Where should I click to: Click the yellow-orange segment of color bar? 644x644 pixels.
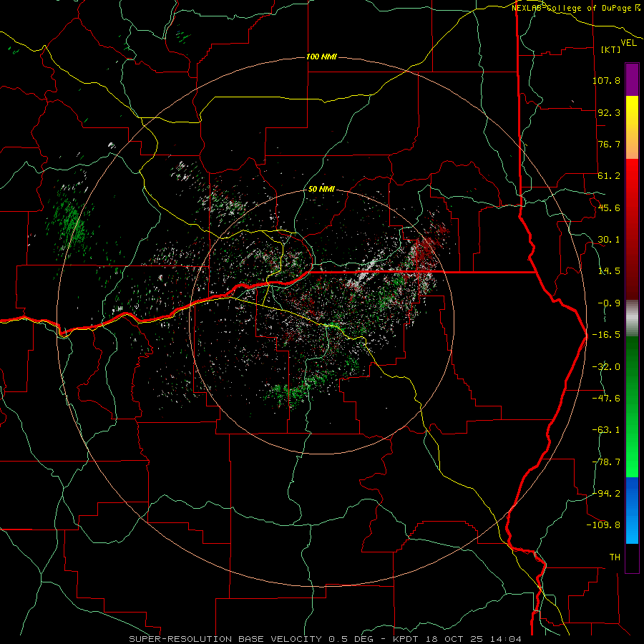pyautogui.click(x=632, y=127)
